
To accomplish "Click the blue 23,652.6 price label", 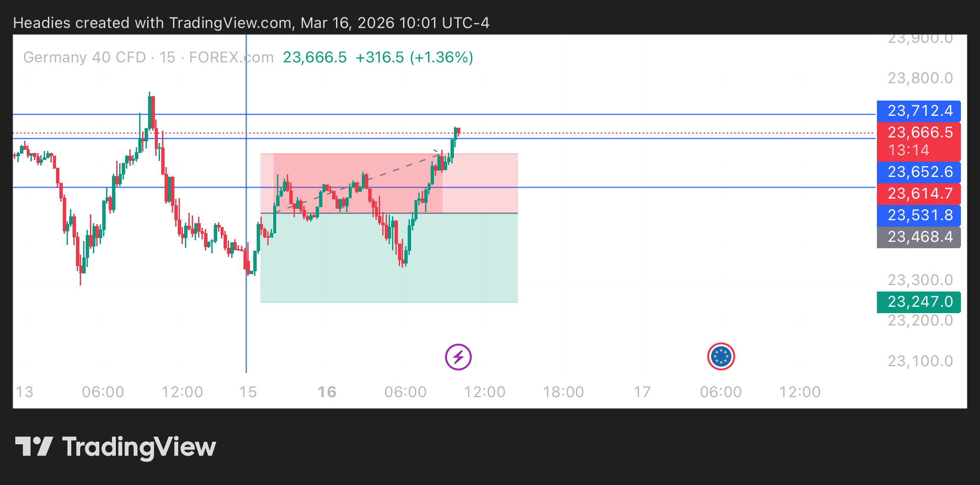I will 918,172.
